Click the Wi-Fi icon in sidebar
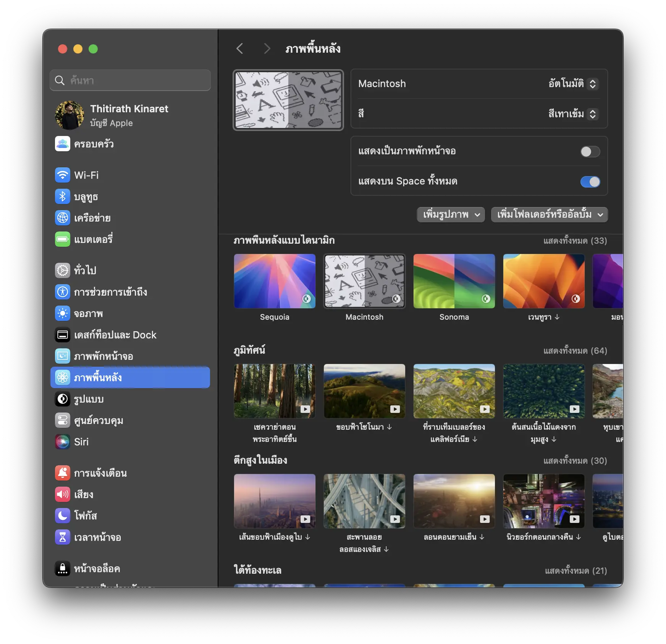 (x=63, y=175)
